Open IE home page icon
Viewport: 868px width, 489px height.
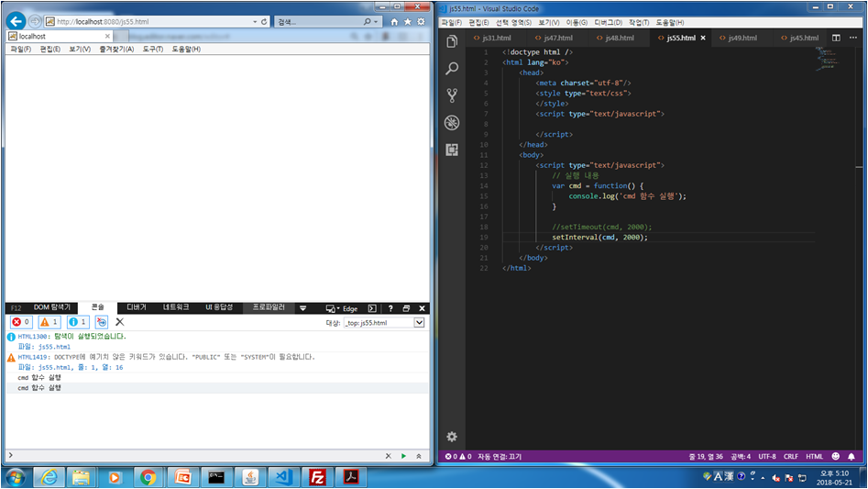click(x=394, y=22)
